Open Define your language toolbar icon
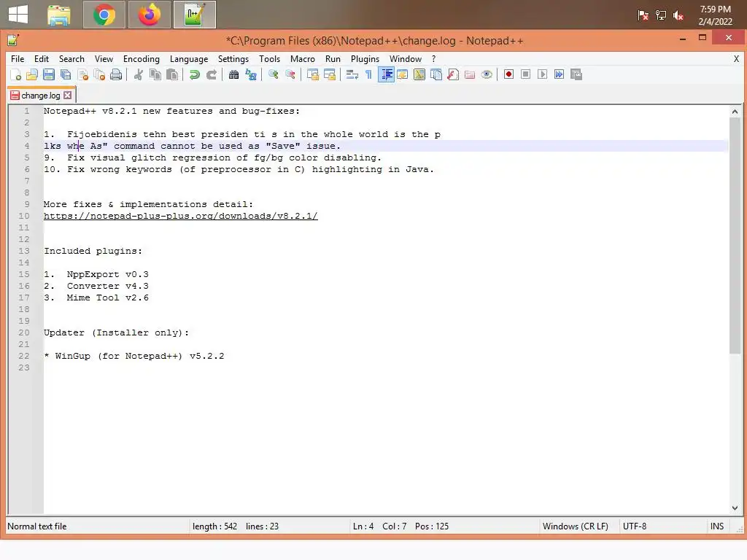The image size is (747, 560). [x=403, y=75]
